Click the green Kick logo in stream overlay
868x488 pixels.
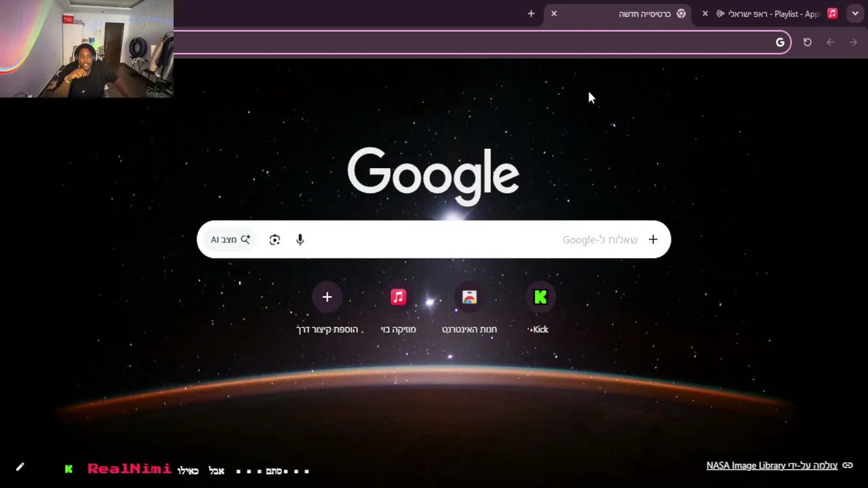click(x=68, y=469)
